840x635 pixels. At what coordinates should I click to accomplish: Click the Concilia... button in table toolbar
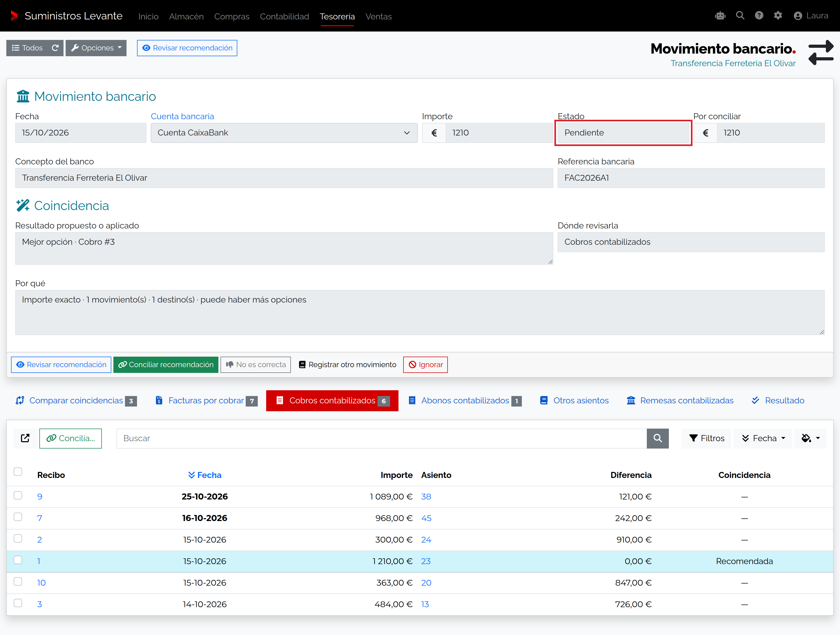pos(71,438)
